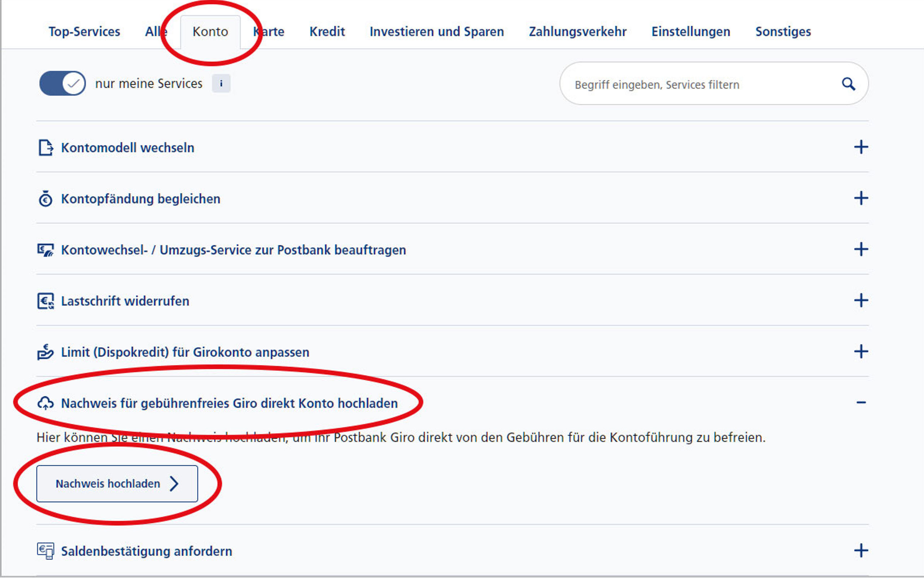The height and width of the screenshot is (578, 924).
Task: Expand Saldenbestätigung anfordern with plus sign
Action: coord(861,551)
